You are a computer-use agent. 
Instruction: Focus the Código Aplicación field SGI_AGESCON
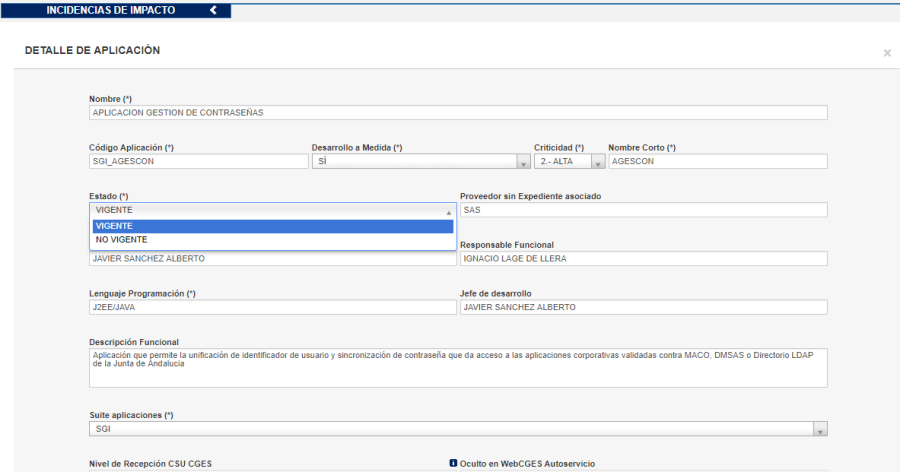pyautogui.click(x=199, y=161)
